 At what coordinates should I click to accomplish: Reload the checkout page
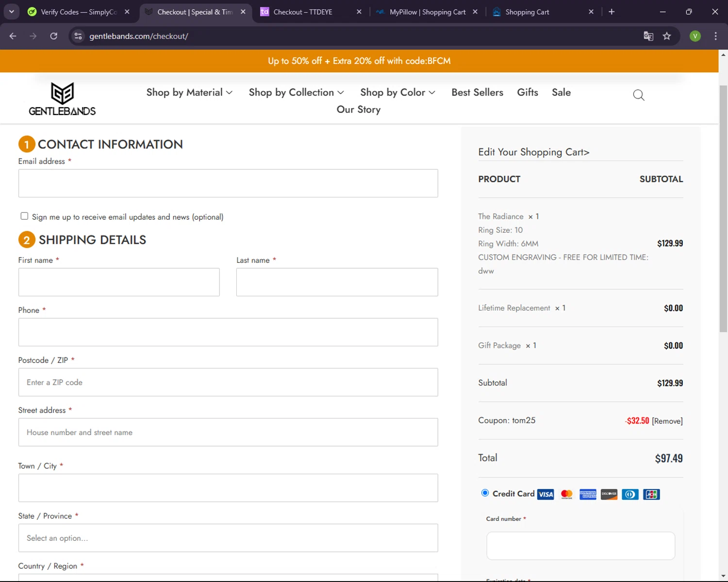(x=54, y=36)
